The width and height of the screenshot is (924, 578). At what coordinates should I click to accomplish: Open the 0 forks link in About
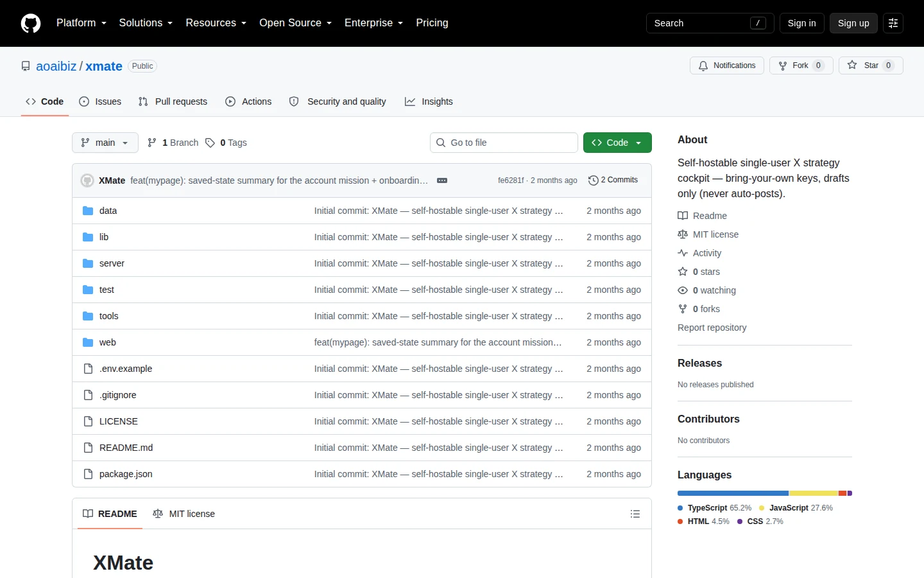pos(699,309)
